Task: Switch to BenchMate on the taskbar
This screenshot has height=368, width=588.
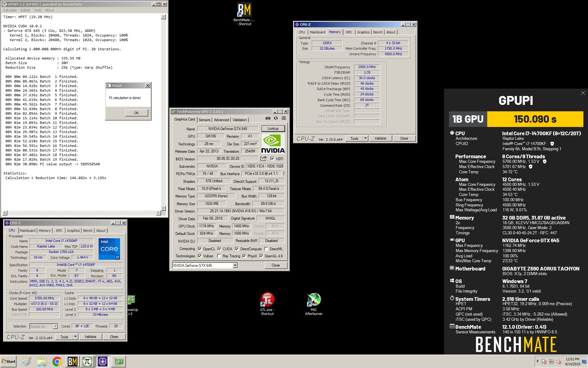Action: click(72, 362)
